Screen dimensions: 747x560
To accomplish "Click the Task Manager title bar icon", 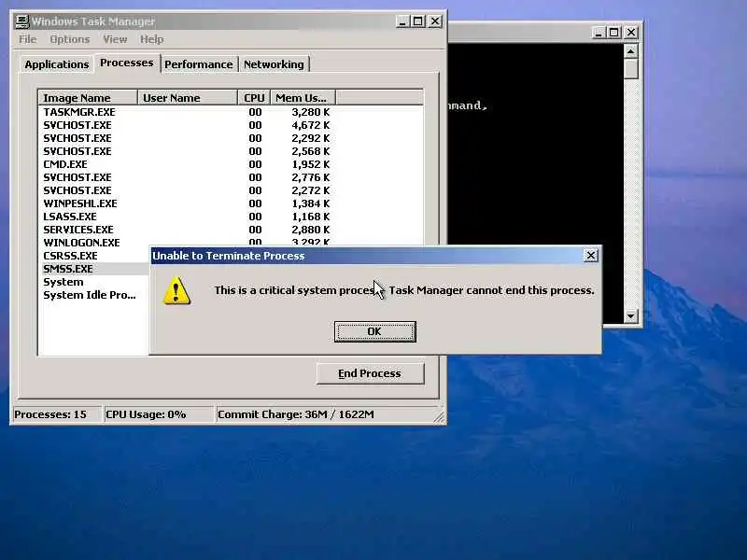I will tap(21, 21).
